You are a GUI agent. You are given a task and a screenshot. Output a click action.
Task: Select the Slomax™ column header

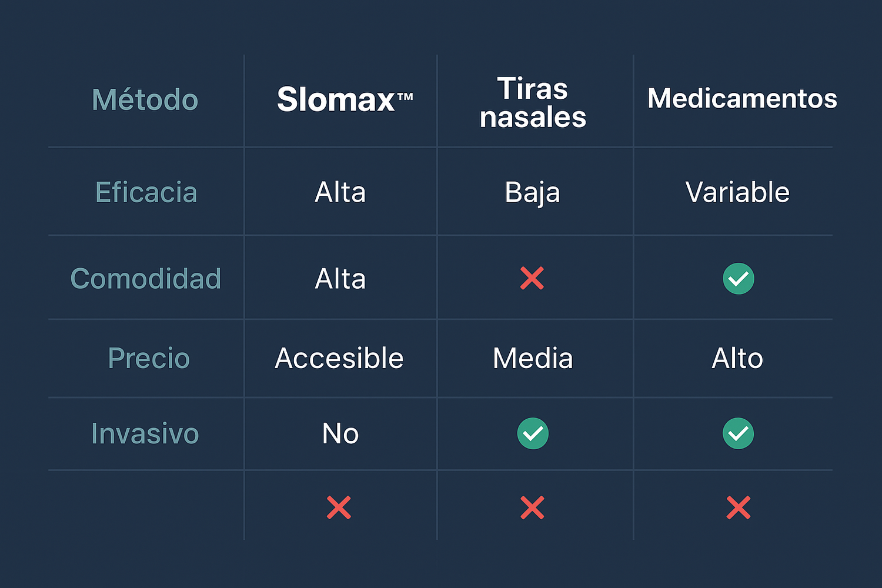(345, 99)
